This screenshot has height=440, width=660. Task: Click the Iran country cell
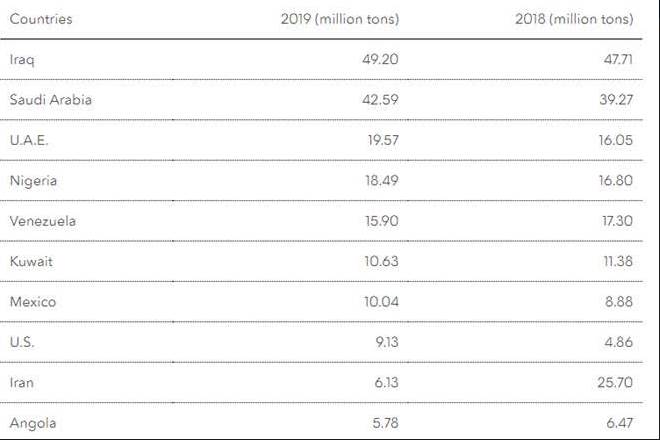(22, 383)
